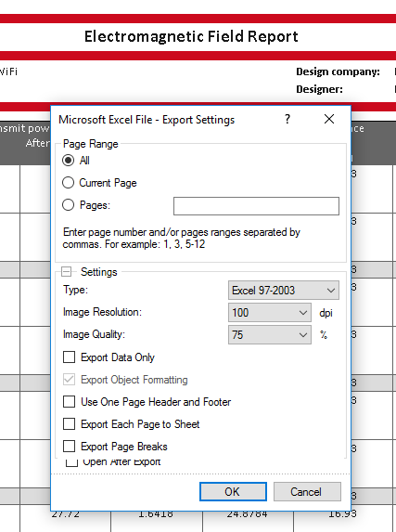Click the 27.72 cell in report table

click(66, 514)
